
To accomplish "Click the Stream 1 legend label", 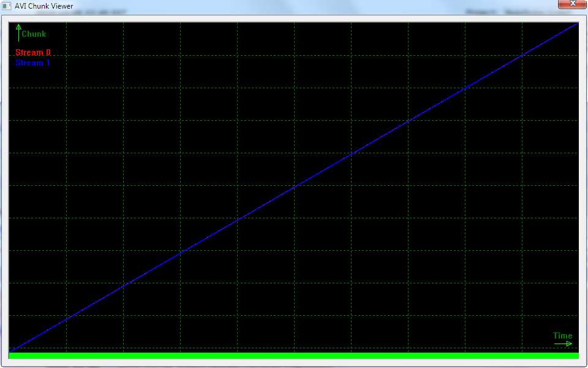I will [x=32, y=63].
